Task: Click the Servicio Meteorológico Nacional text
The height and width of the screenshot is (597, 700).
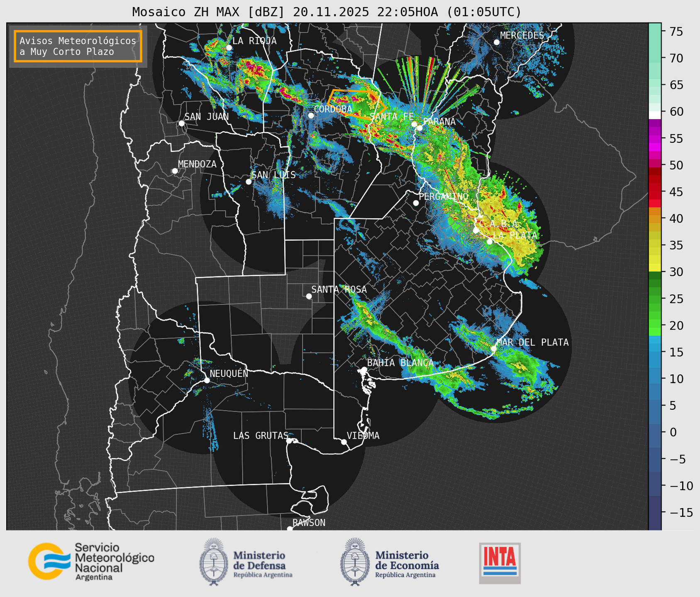Action: click(114, 562)
